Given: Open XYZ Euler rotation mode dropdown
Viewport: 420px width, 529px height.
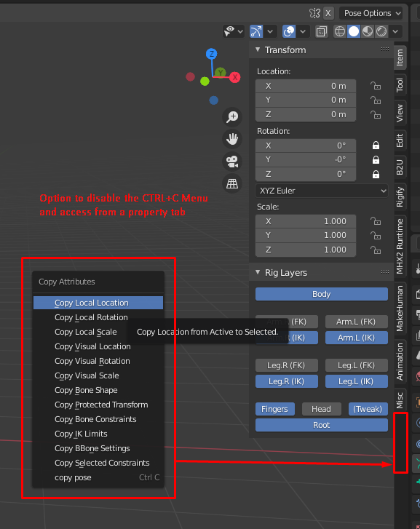Looking at the screenshot, I should pos(322,191).
